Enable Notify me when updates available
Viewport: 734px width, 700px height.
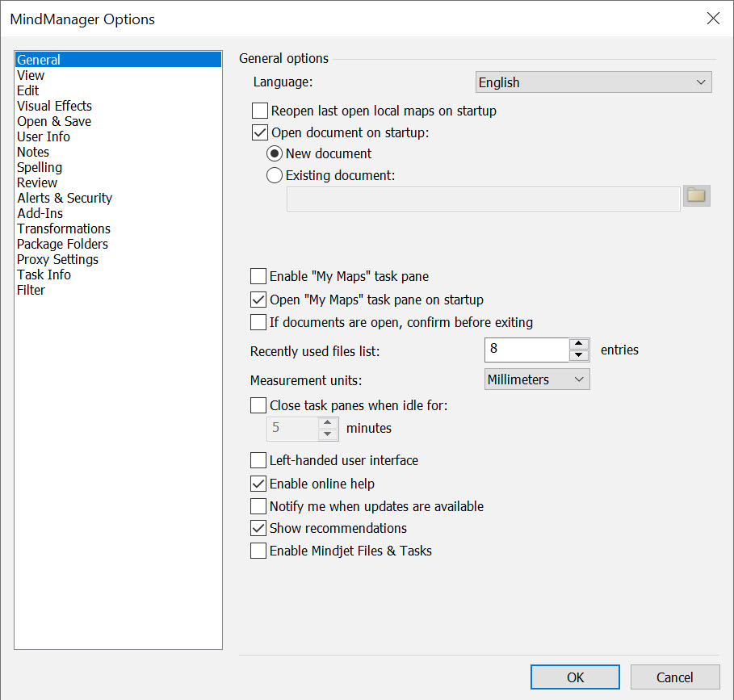(258, 507)
